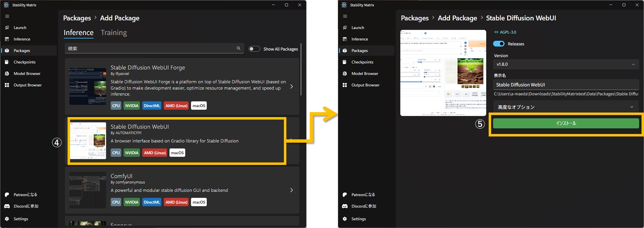Expand the 高度なオプション section
644x228 pixels.
coord(566,107)
